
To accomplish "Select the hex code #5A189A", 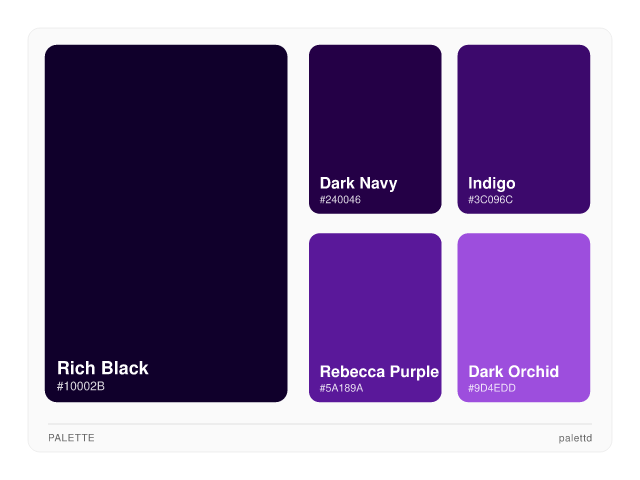I will [x=341, y=388].
